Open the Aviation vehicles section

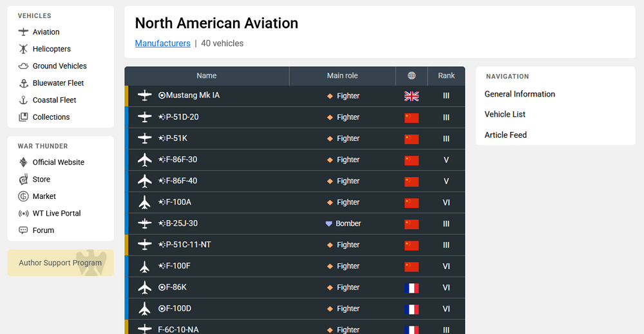(x=46, y=32)
